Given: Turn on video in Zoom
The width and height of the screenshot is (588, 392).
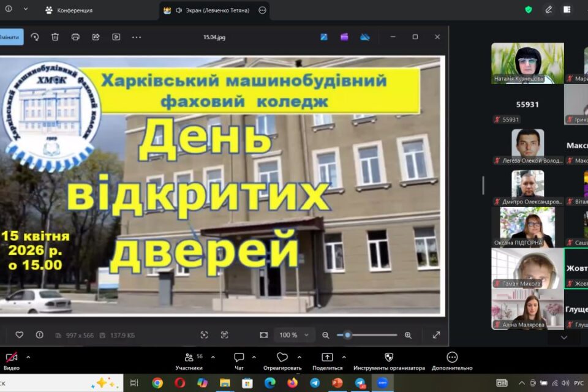Looking at the screenshot, I should [12, 361].
